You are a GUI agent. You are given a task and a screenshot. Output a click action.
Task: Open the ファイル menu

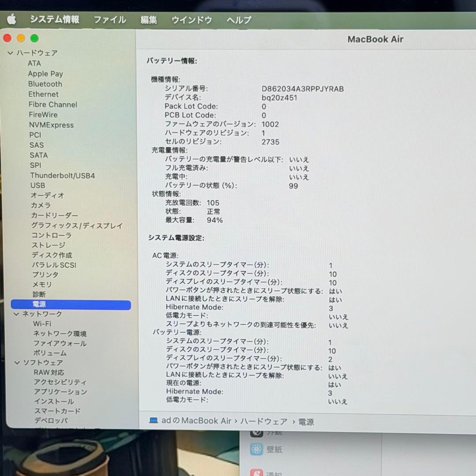pos(109,20)
